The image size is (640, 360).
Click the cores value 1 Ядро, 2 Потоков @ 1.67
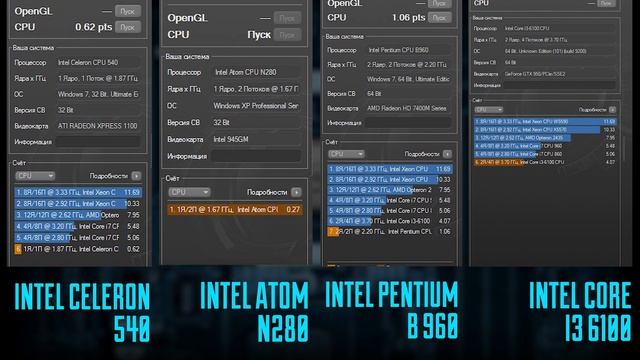(256, 89)
